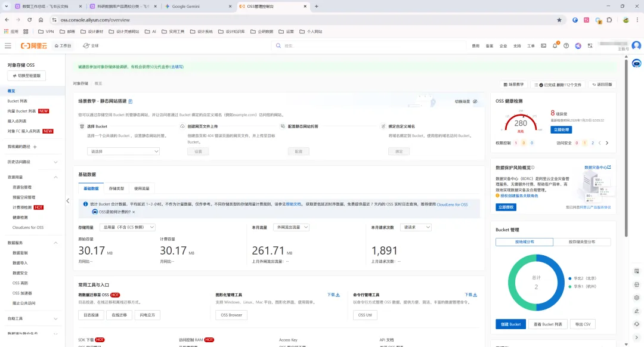This screenshot has width=644, height=347.
Task: Open the 请选择 Bucket dropdown
Action: pyautogui.click(x=123, y=151)
